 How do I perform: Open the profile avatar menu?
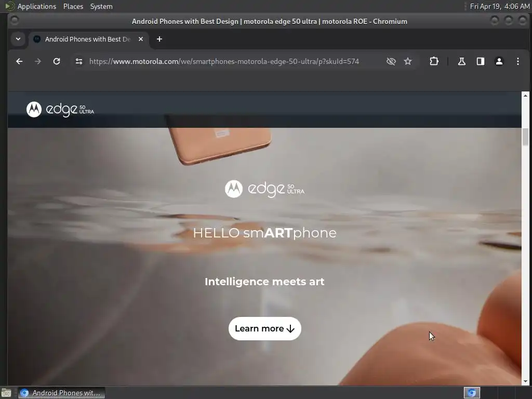(x=499, y=61)
